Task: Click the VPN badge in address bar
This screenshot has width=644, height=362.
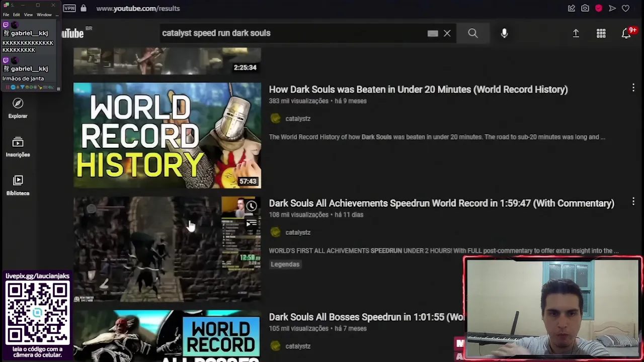Action: tap(69, 8)
